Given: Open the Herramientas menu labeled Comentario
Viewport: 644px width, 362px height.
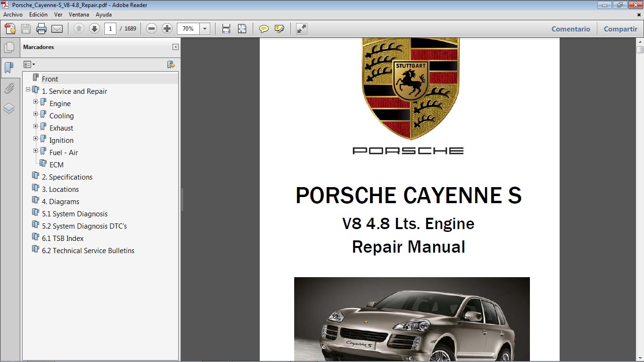Looking at the screenshot, I should [x=570, y=29].
